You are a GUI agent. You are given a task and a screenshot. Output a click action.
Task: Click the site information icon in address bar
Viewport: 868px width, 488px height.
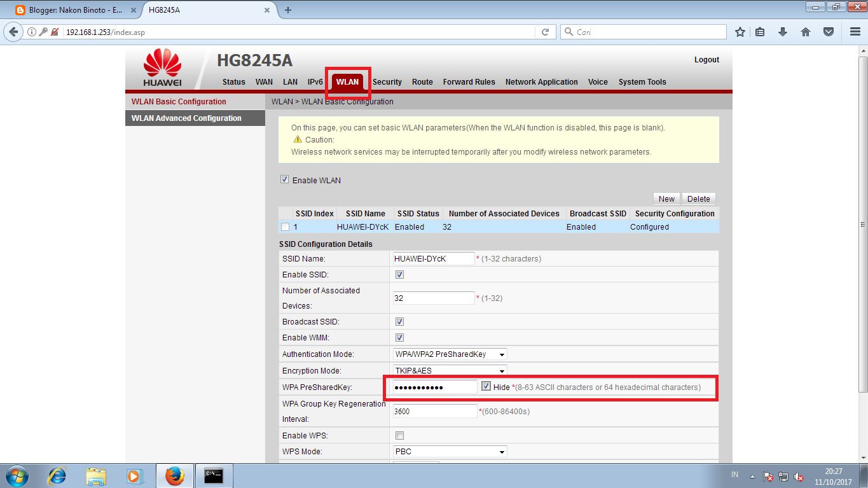pyautogui.click(x=32, y=32)
